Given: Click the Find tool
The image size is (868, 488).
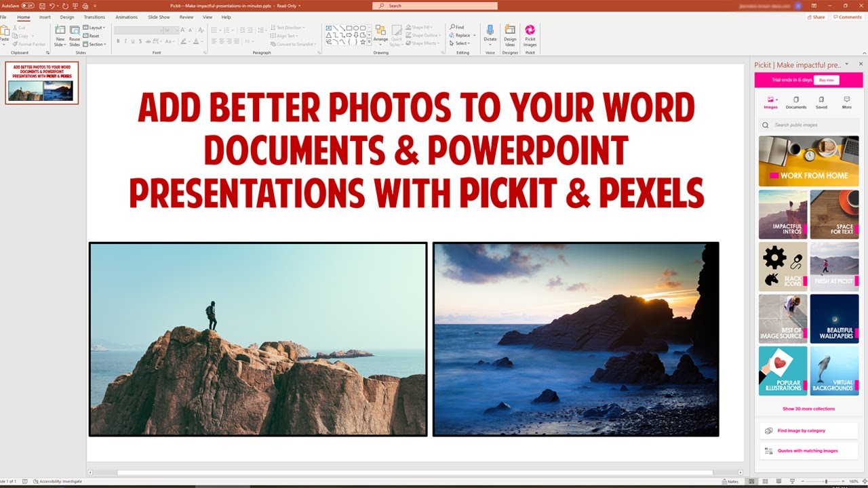Looking at the screenshot, I should click(458, 27).
